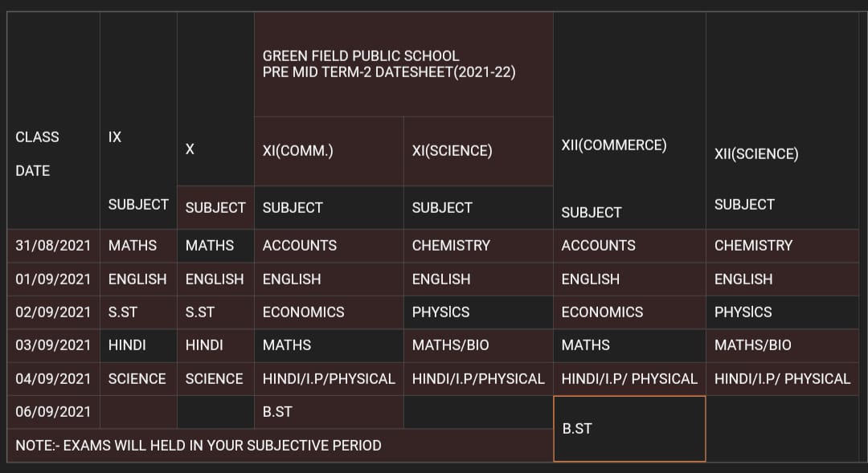
Task: Select the IX class MATHS cell
Action: coord(138,246)
